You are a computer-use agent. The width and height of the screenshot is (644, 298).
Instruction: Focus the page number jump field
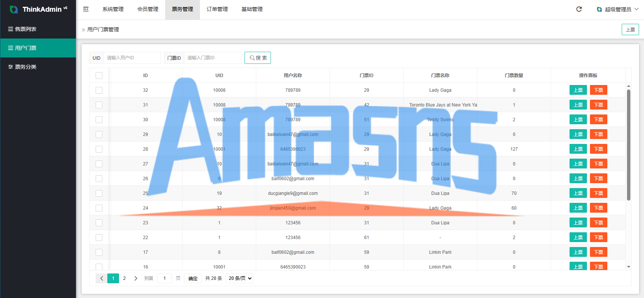click(164, 278)
